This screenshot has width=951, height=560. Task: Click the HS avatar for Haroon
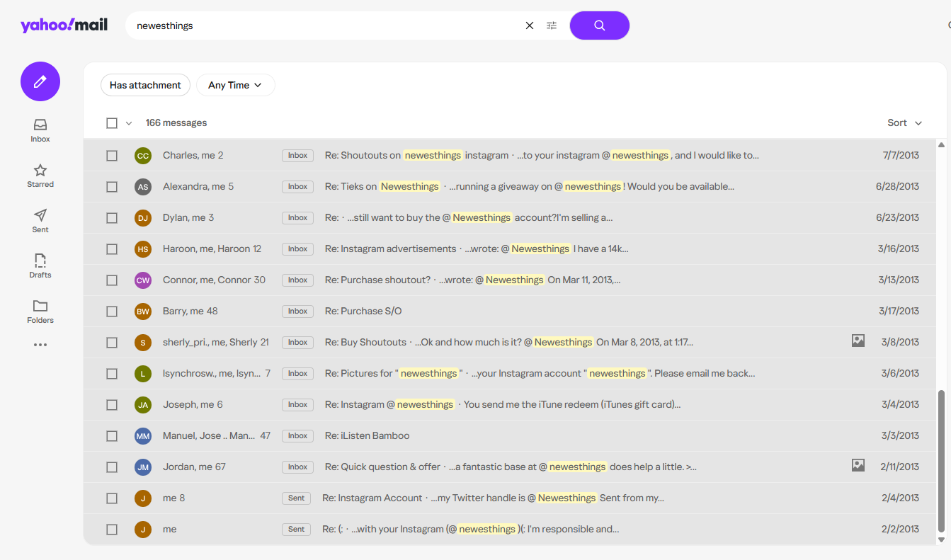pyautogui.click(x=143, y=249)
